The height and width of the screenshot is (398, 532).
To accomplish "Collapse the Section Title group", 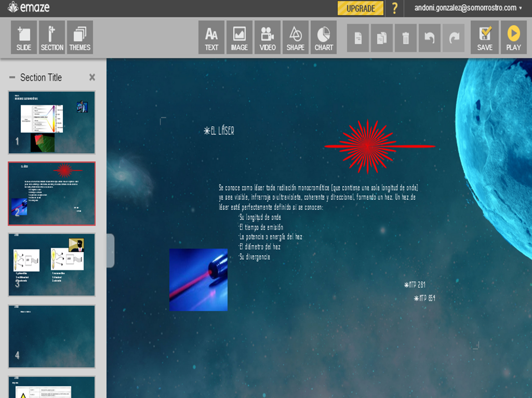I will click(x=12, y=77).
